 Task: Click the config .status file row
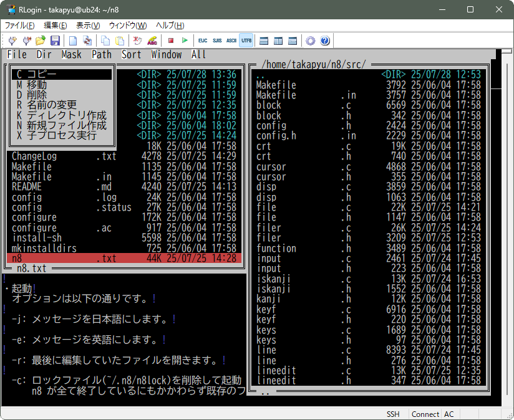point(124,208)
